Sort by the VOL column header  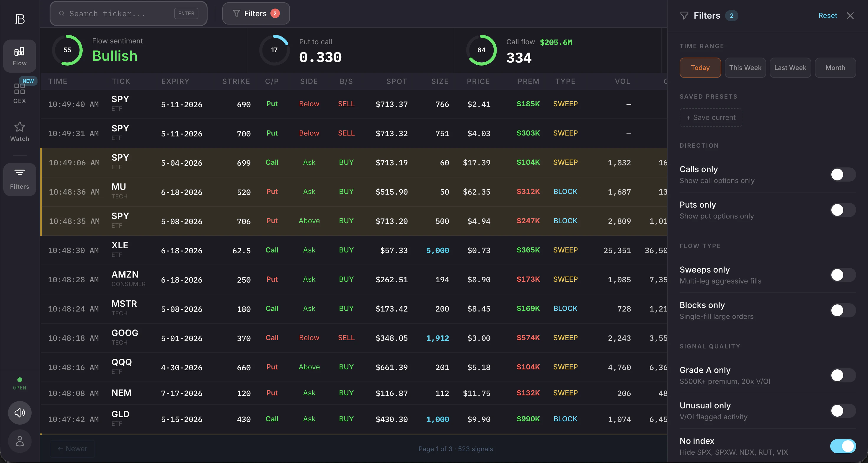coord(623,81)
